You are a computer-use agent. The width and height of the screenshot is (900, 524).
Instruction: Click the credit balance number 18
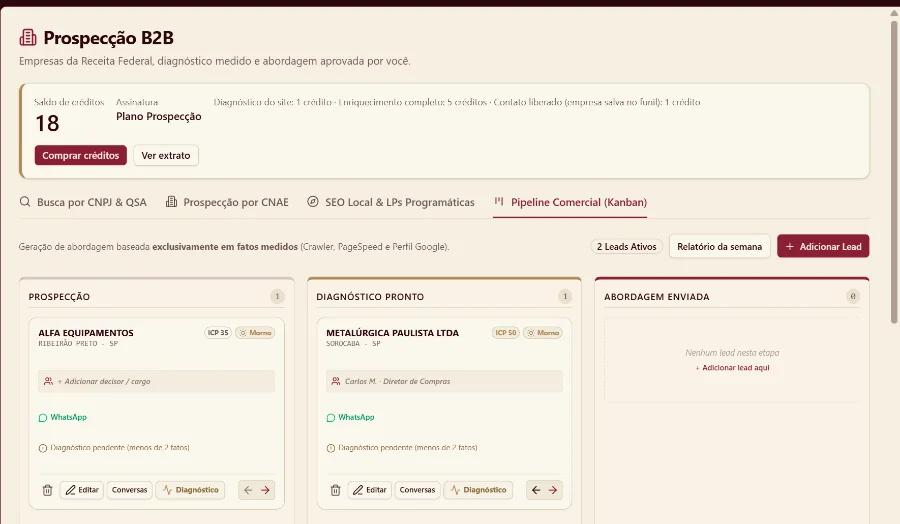pyautogui.click(x=47, y=123)
